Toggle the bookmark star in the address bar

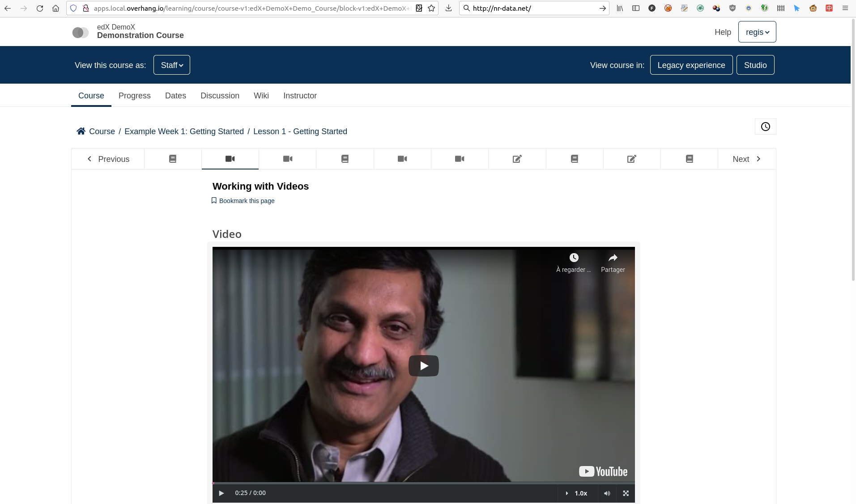pos(431,8)
